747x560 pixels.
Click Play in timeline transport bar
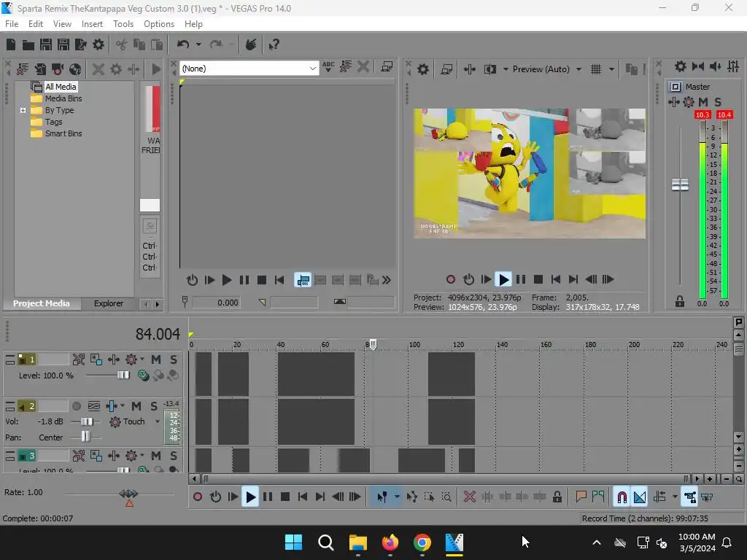[x=250, y=497]
